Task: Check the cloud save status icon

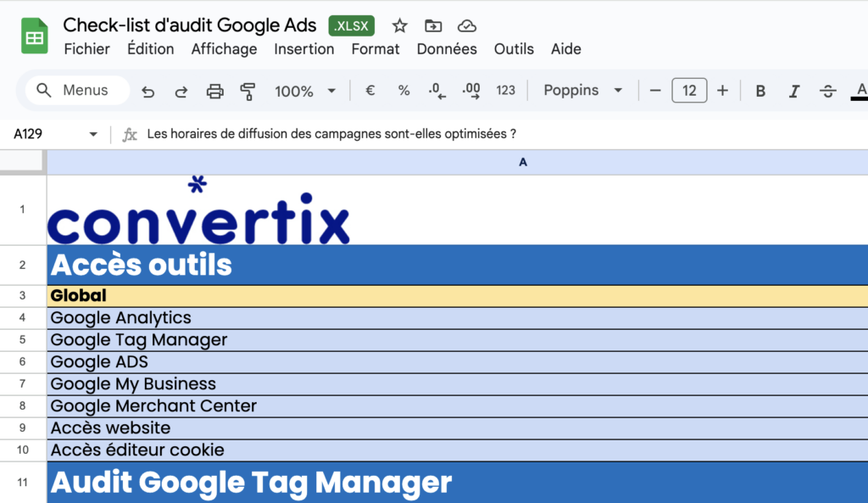Action: click(466, 26)
